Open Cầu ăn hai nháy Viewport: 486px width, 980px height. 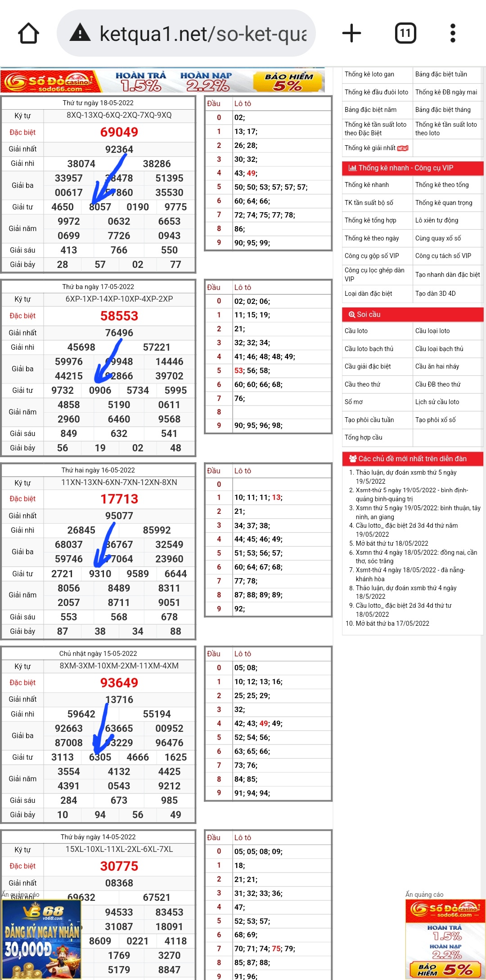437,366
